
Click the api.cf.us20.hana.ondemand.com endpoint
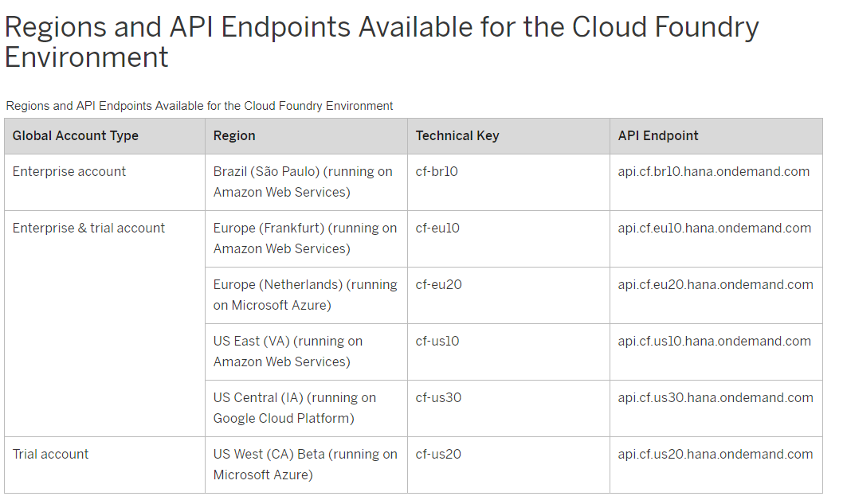tap(716, 454)
